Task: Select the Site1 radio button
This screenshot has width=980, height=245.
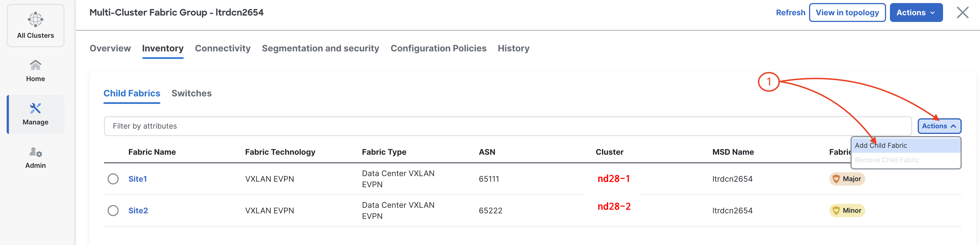Action: [113, 179]
